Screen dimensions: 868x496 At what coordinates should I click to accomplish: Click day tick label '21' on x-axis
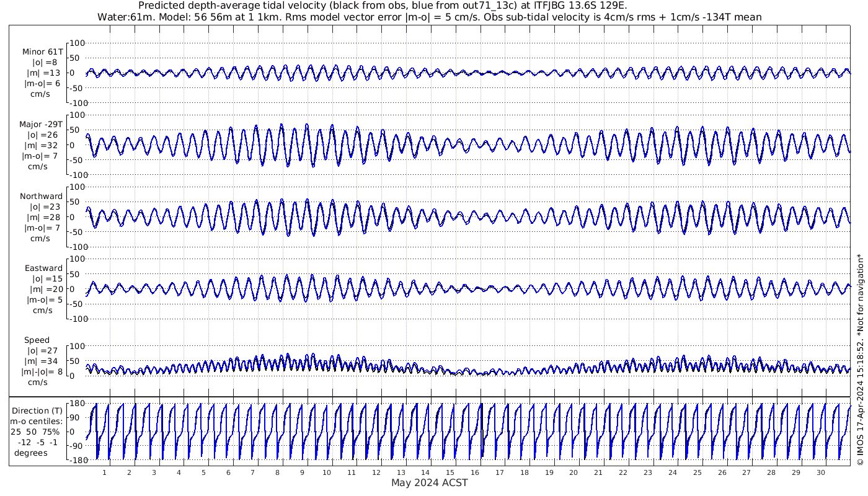pos(598,472)
